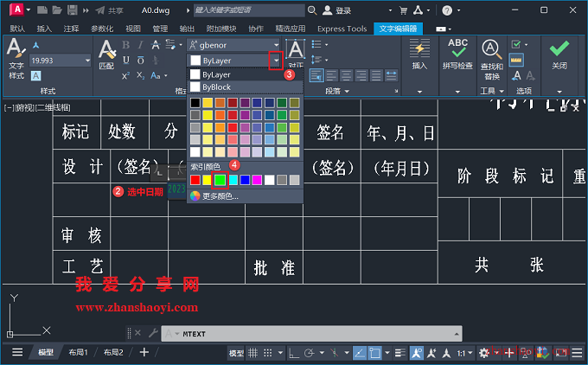Apply superscript to selected text

point(125,75)
